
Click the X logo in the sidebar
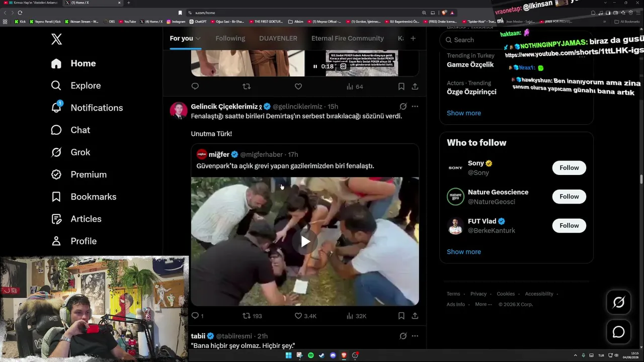tap(56, 39)
